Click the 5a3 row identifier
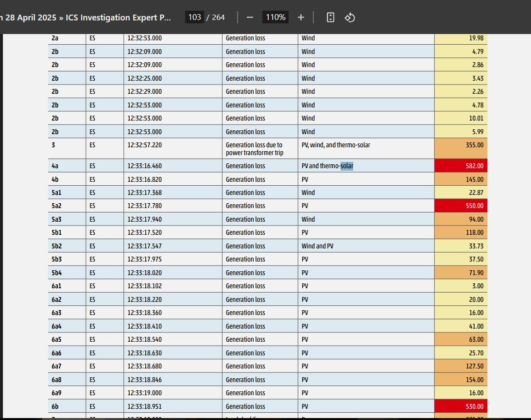 click(56, 219)
